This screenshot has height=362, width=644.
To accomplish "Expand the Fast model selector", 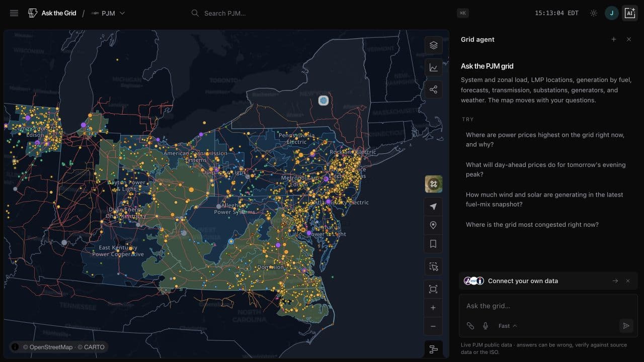I will click(507, 326).
